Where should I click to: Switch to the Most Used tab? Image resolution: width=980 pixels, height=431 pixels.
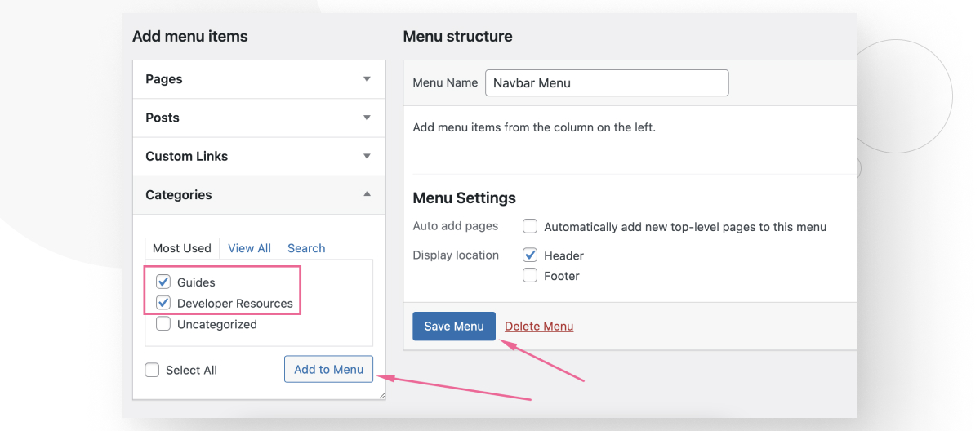point(182,248)
